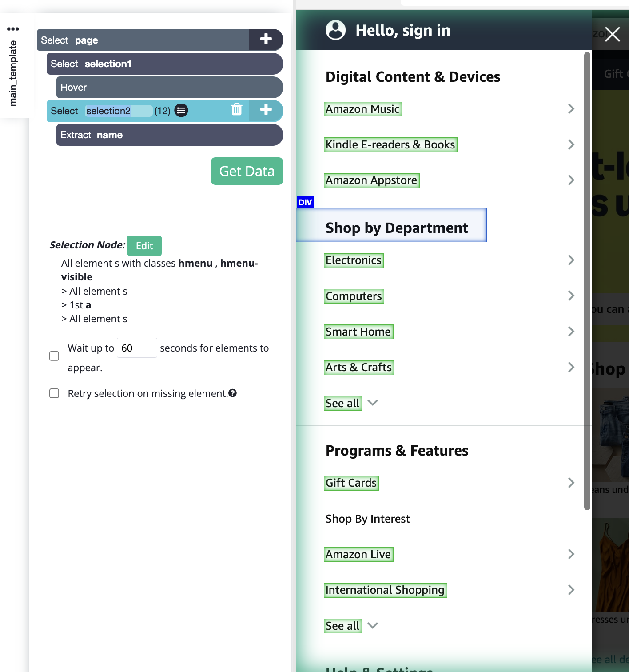Click the help icon after Retry selection
The width and height of the screenshot is (629, 672).
(x=233, y=393)
